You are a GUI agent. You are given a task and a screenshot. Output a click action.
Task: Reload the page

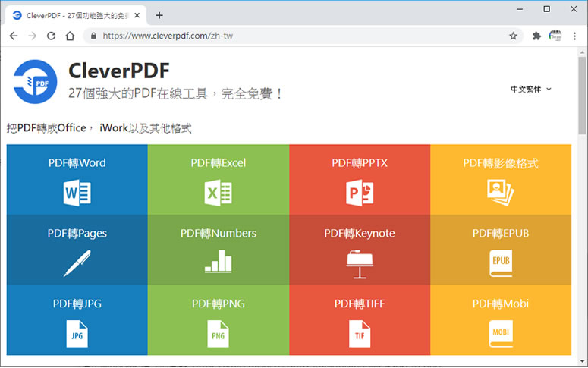[x=51, y=36]
